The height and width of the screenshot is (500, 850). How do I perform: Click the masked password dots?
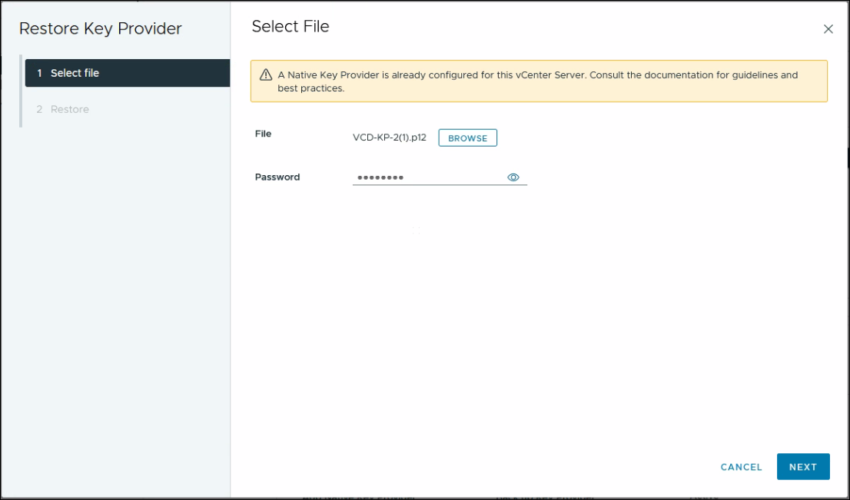[380, 178]
